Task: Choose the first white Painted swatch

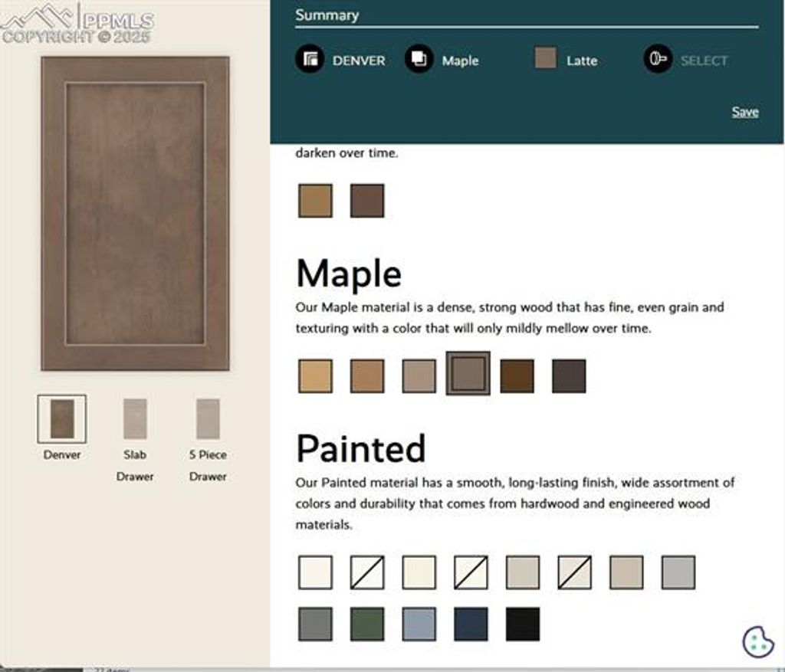Action: click(x=315, y=572)
